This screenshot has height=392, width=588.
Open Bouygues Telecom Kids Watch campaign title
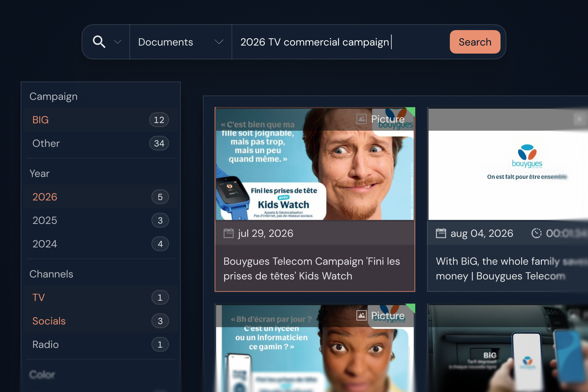click(312, 268)
